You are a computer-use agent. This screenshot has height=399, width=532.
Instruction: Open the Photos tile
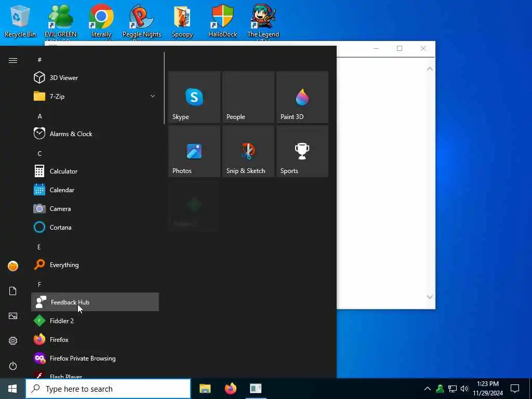[194, 151]
